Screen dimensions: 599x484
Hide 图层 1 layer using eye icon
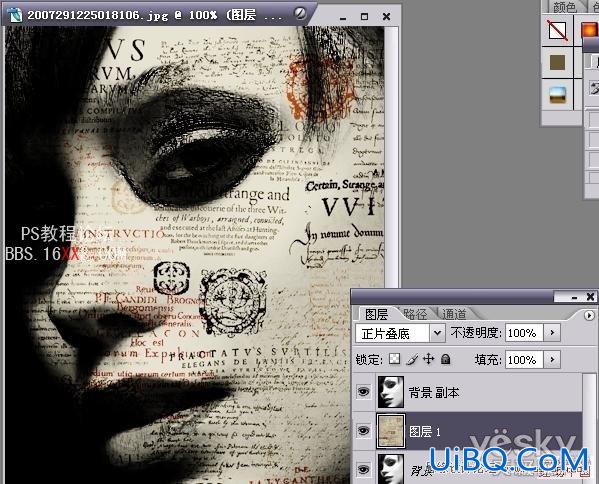tap(363, 431)
